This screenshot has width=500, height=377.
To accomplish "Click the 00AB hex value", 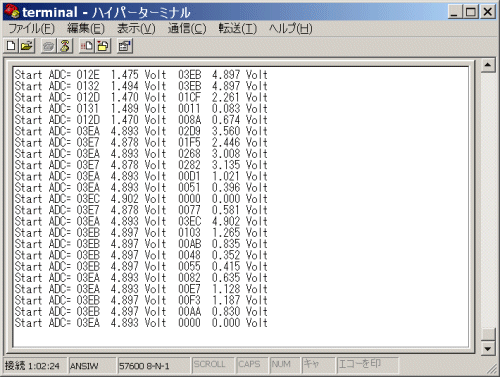I will (189, 244).
